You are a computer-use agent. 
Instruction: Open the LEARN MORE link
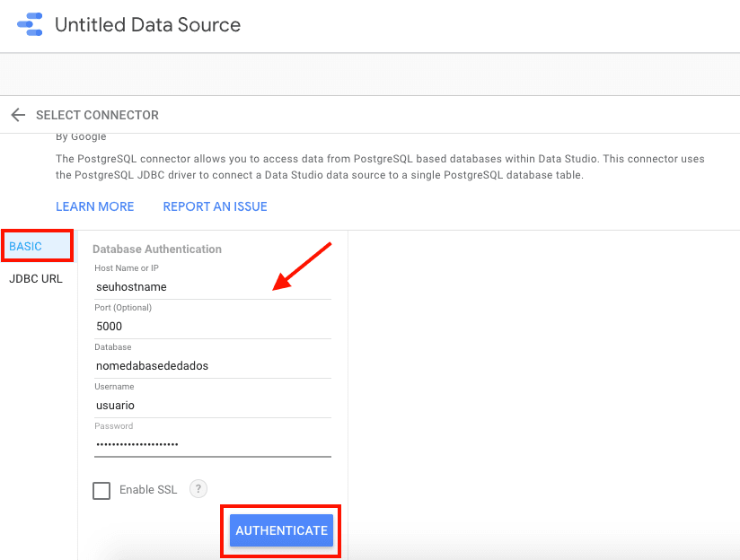pyautogui.click(x=94, y=206)
